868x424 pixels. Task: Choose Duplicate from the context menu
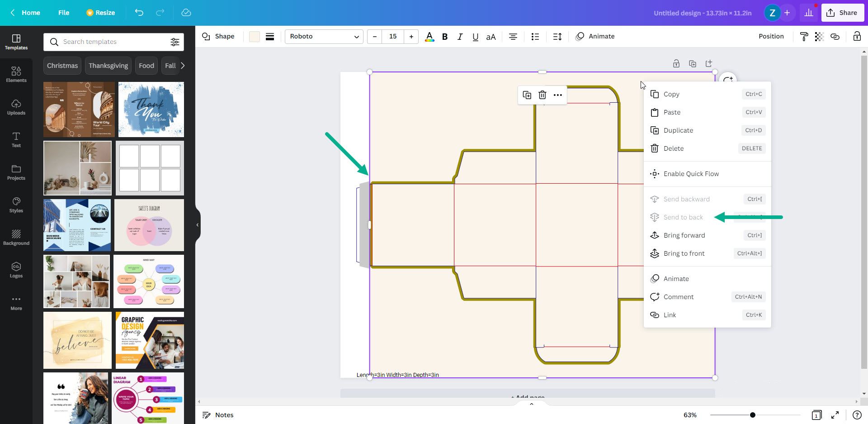point(678,130)
